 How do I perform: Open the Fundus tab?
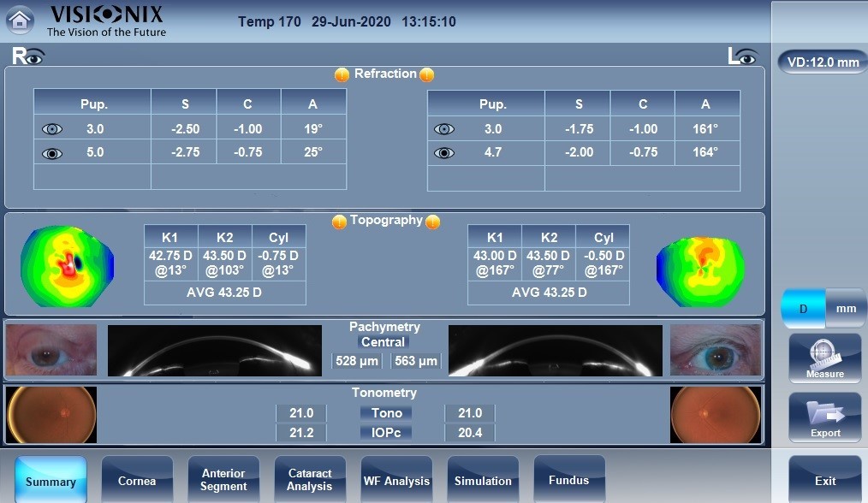[x=569, y=480]
